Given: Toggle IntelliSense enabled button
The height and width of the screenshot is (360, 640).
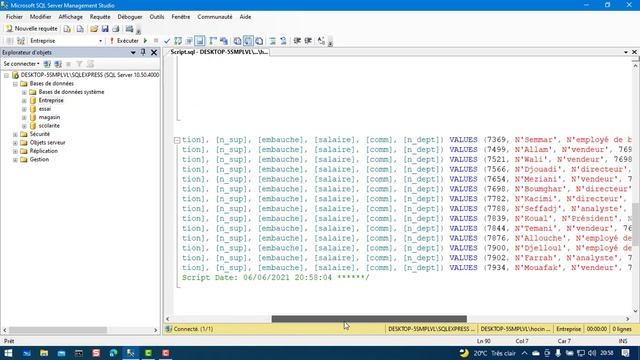Looking at the screenshot, I should (x=200, y=41).
